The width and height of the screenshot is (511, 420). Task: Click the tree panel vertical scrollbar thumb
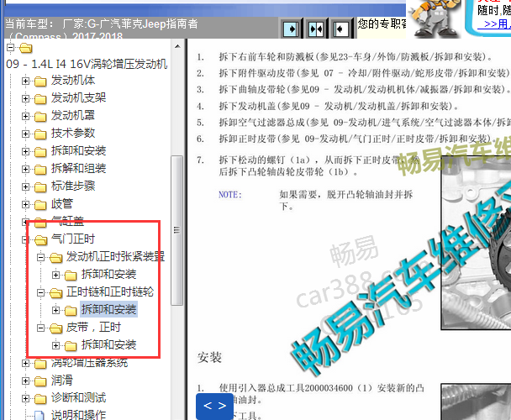[177, 230]
